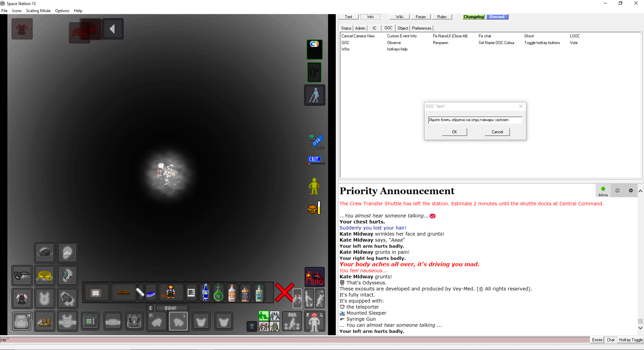The image size is (644, 350).
Task: Click the yellow item neck slot
Action: (x=45, y=276)
